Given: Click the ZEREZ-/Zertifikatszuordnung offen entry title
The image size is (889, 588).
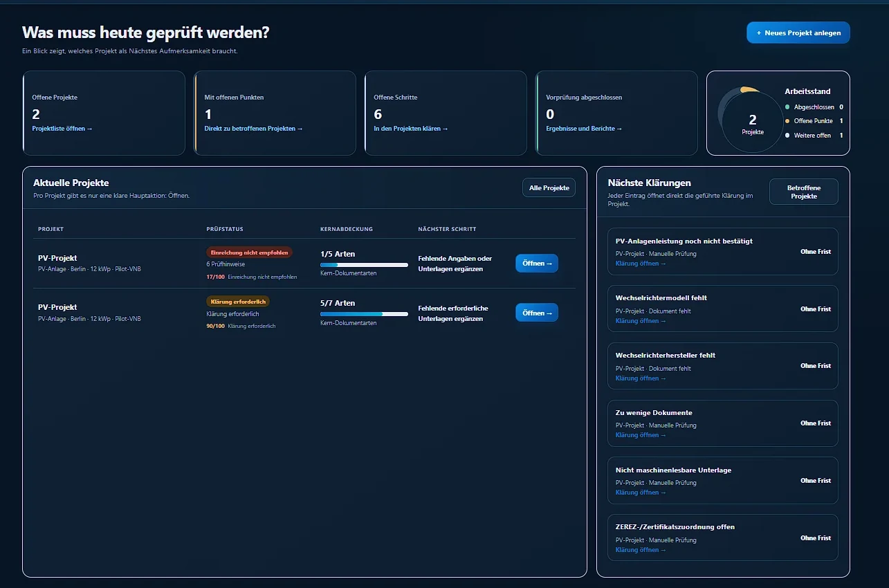Looking at the screenshot, I should point(675,527).
